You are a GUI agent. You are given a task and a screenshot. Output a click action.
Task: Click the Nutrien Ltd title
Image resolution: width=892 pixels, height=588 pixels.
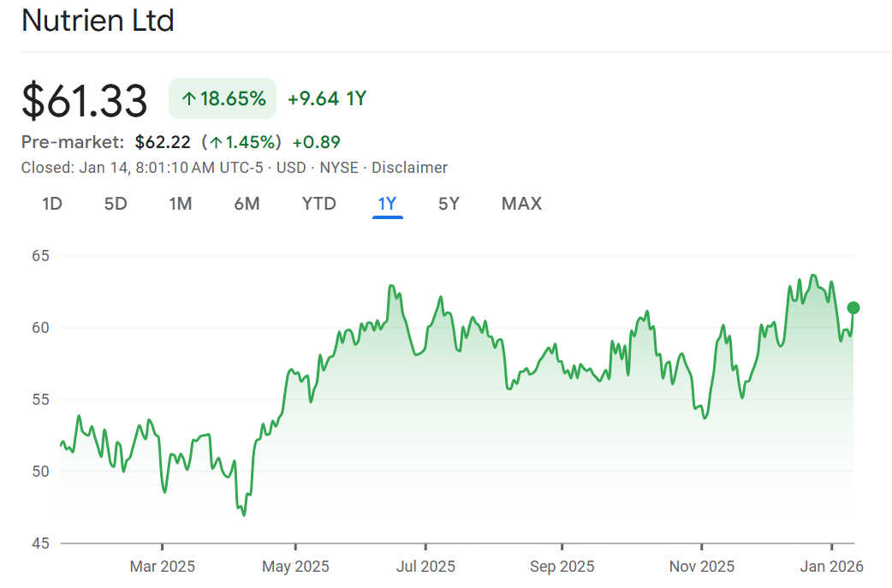(x=98, y=21)
